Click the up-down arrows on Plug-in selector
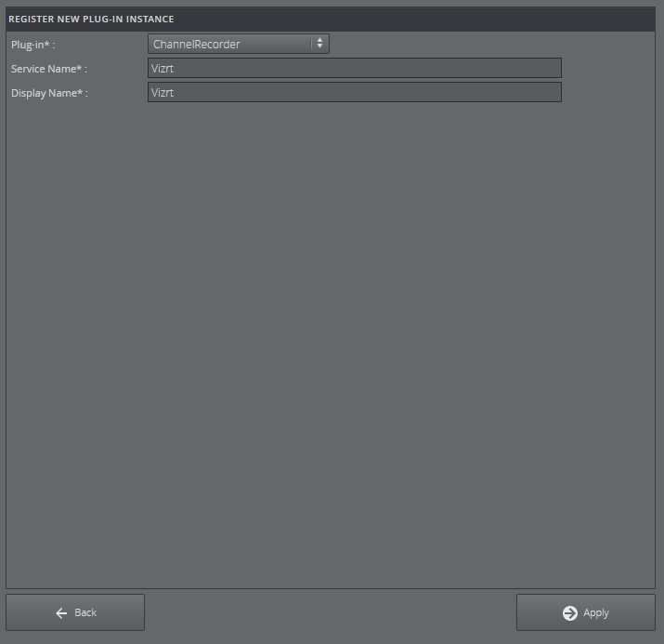The image size is (664, 644). coord(319,44)
